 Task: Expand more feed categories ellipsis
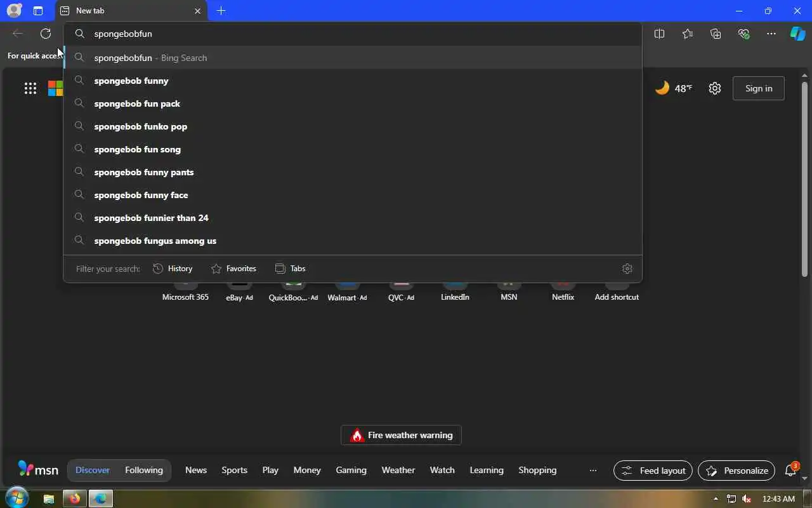click(593, 471)
